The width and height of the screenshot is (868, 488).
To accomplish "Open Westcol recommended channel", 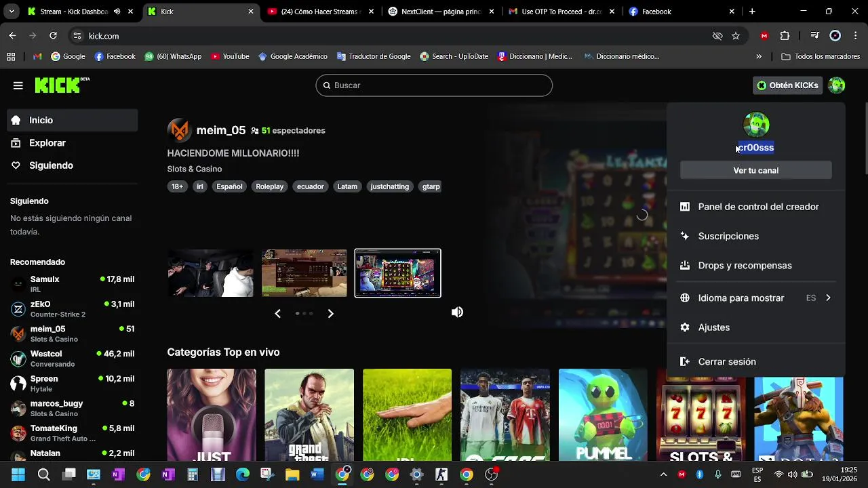I will 73,359.
